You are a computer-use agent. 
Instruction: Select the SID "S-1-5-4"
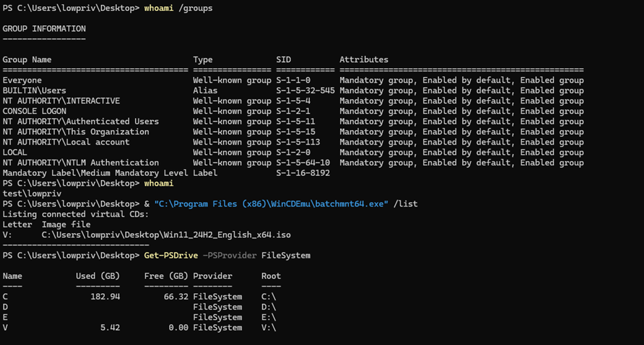click(x=293, y=101)
